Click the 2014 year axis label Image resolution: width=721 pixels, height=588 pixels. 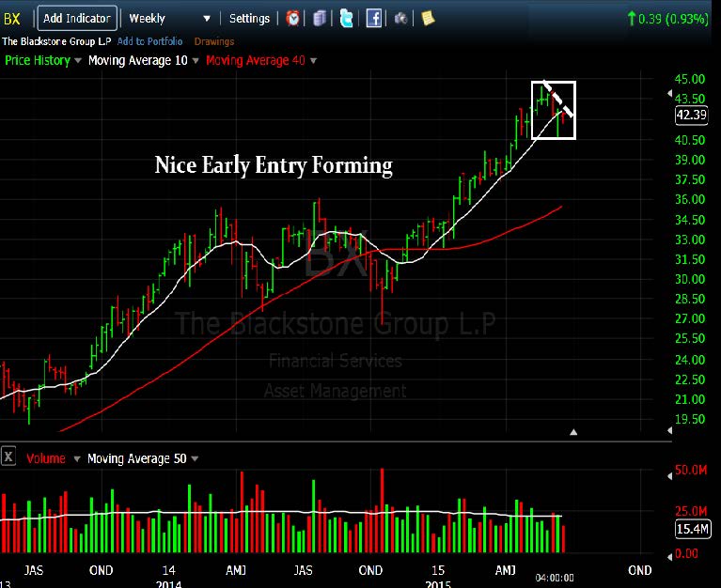pos(168,584)
